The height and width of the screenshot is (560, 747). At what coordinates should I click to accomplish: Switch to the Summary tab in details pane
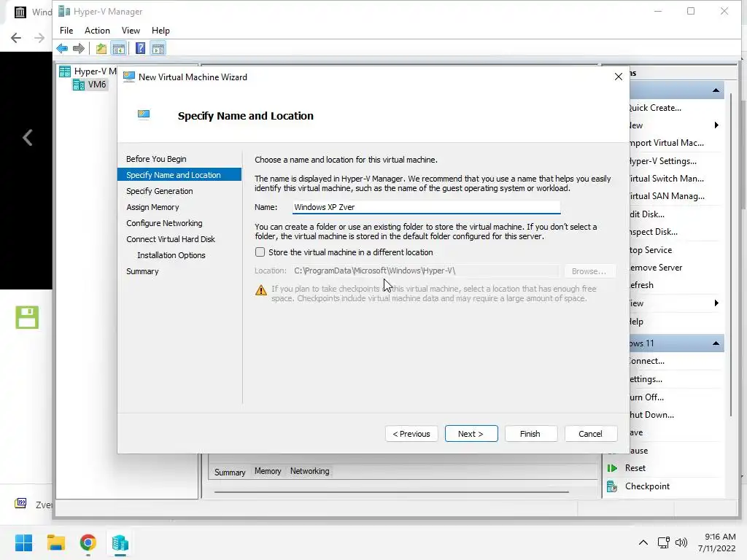point(230,472)
